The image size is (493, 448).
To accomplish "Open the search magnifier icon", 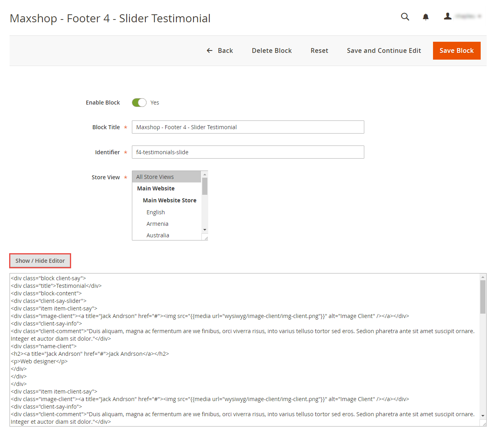I will pos(405,17).
